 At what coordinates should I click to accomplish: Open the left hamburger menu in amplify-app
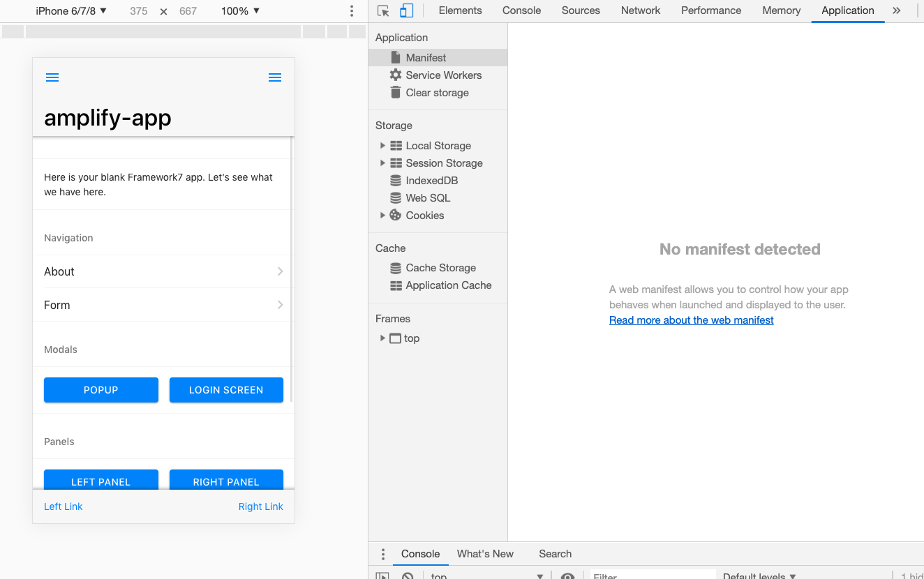[x=52, y=77]
